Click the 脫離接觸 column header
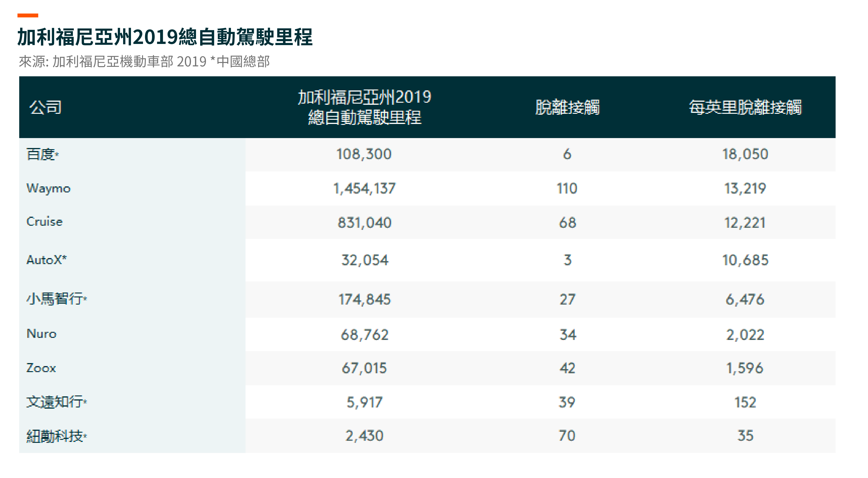The image size is (868, 478). (567, 107)
